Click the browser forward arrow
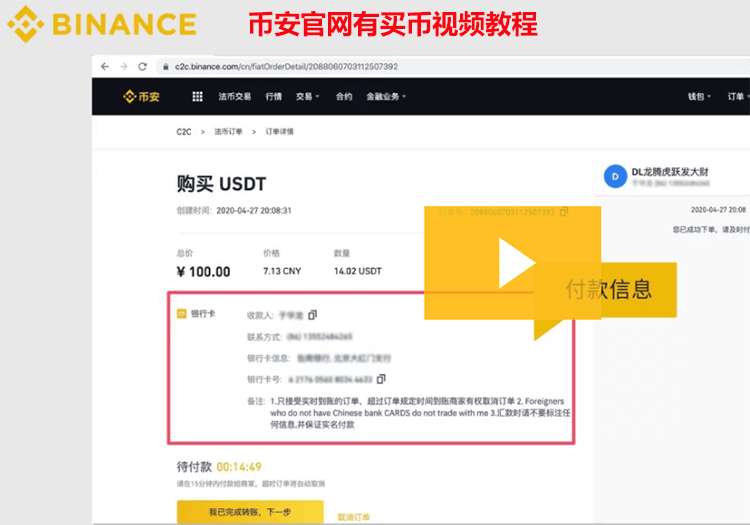This screenshot has width=750, height=525. [124, 66]
